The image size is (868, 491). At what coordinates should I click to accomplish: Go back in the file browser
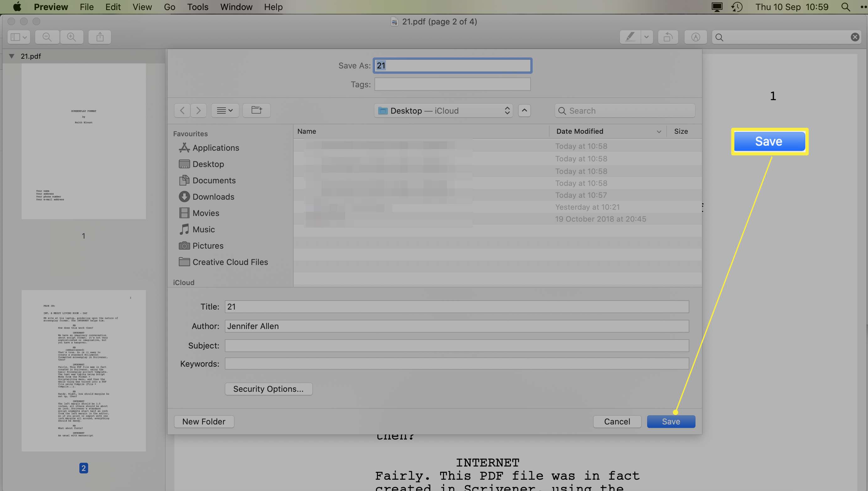(x=182, y=111)
